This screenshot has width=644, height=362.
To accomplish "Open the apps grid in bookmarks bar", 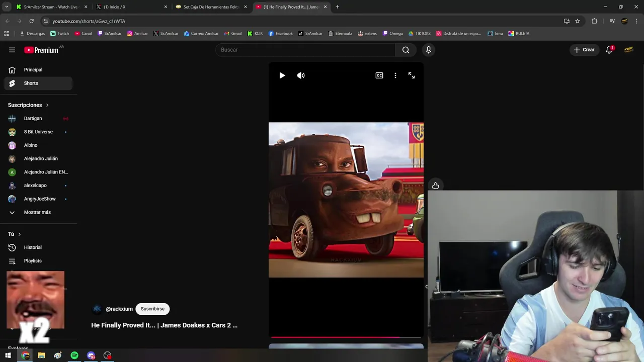I will (x=7, y=34).
